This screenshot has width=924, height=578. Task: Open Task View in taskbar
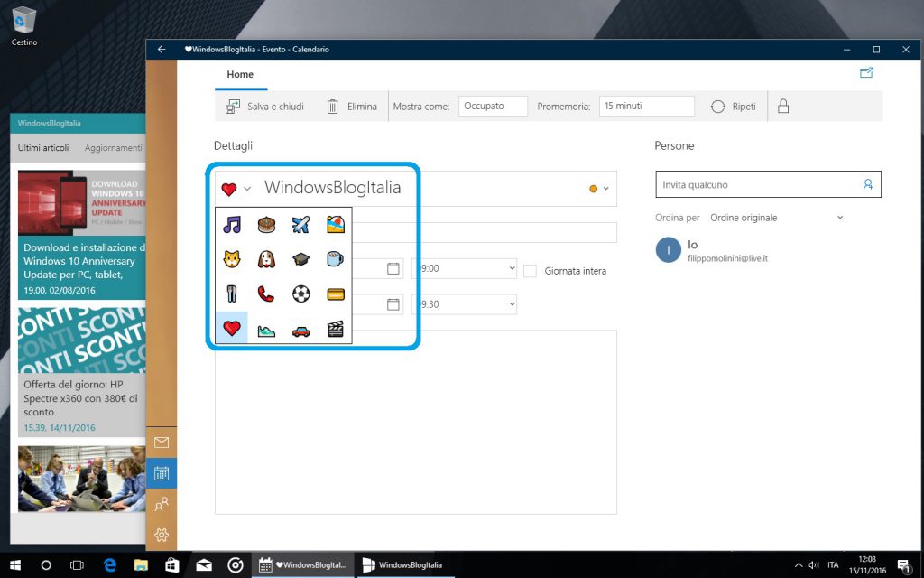click(77, 565)
